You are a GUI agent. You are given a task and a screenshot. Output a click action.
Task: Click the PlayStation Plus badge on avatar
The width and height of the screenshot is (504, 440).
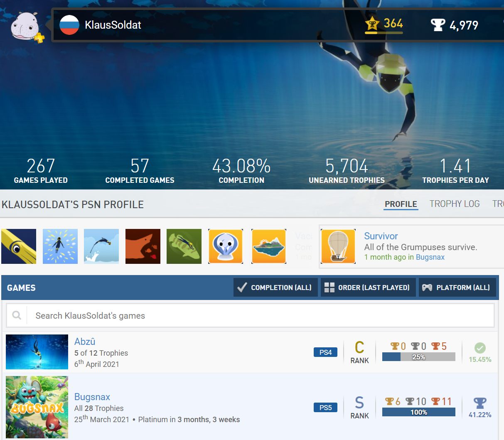(39, 38)
